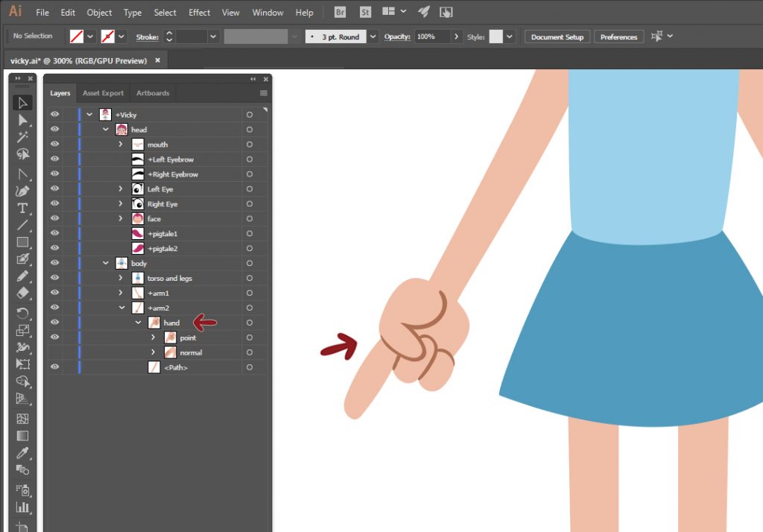
Task: Expand the point sublayer
Action: (153, 338)
